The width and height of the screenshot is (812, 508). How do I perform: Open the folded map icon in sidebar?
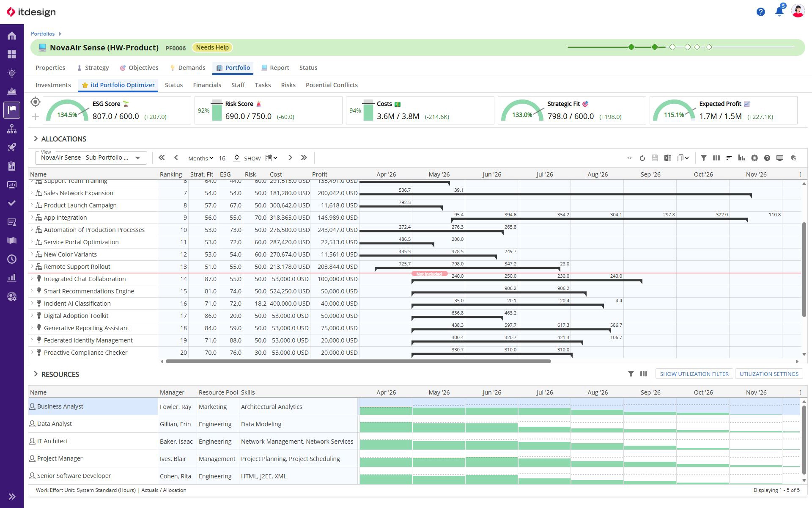tap(12, 240)
